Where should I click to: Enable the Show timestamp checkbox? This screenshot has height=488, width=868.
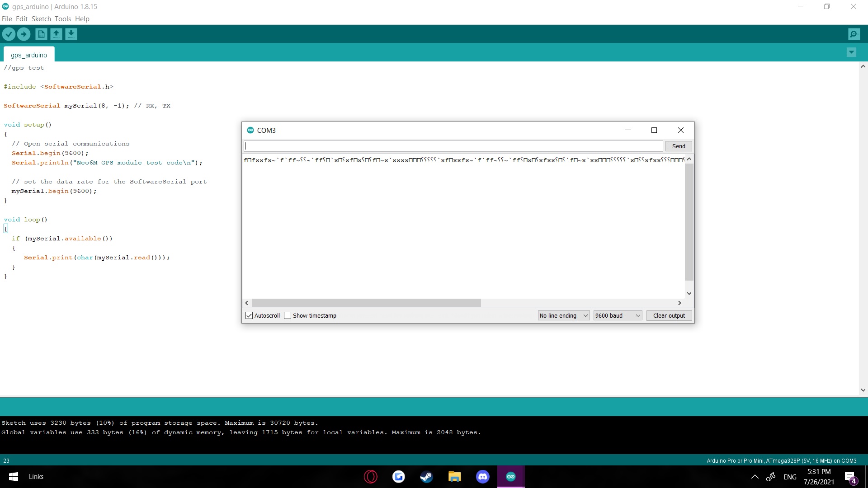pos(288,315)
